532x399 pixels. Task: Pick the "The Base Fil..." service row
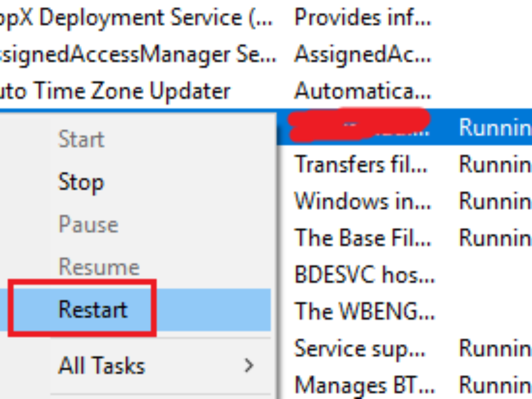point(363,238)
